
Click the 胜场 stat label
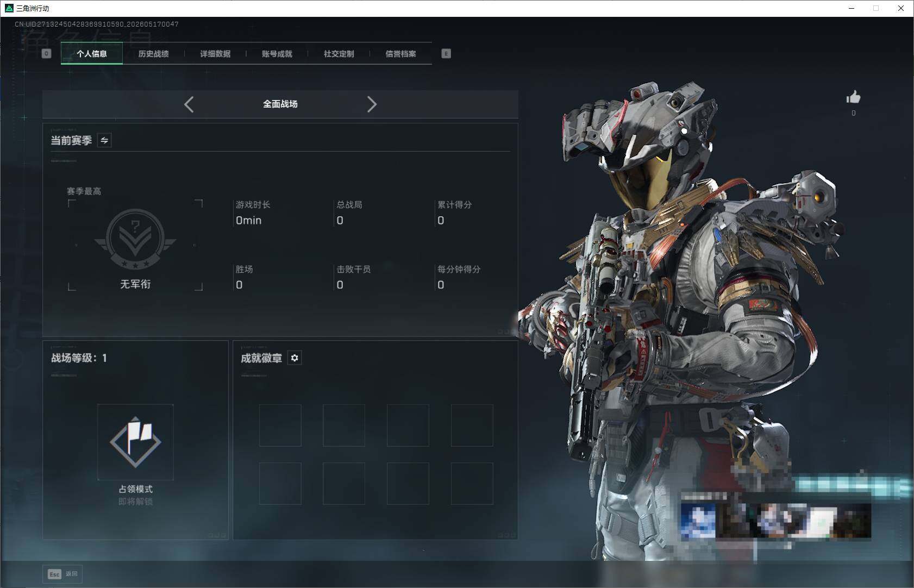coord(244,269)
